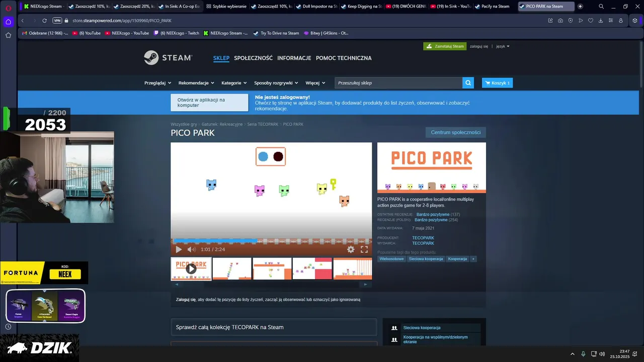
Task: Click the Zainstaluj Steam button
Action: [445, 46]
